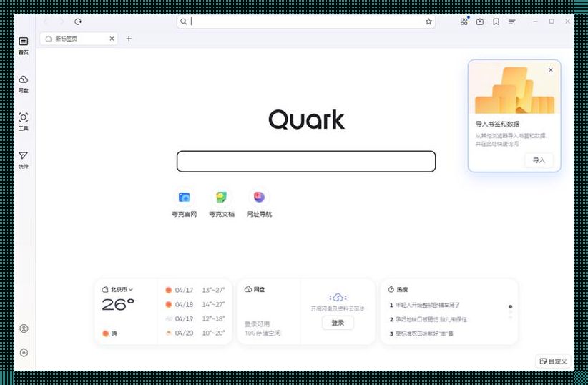Image resolution: width=588 pixels, height=385 pixels.
Task: Open the 网盘 card header
Action: 255,289
